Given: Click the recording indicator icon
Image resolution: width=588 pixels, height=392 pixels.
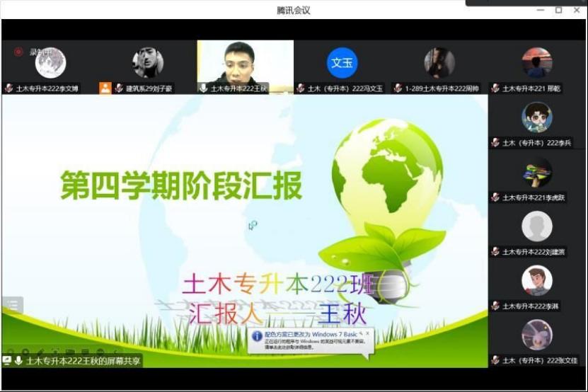Looking at the screenshot, I should [18, 52].
